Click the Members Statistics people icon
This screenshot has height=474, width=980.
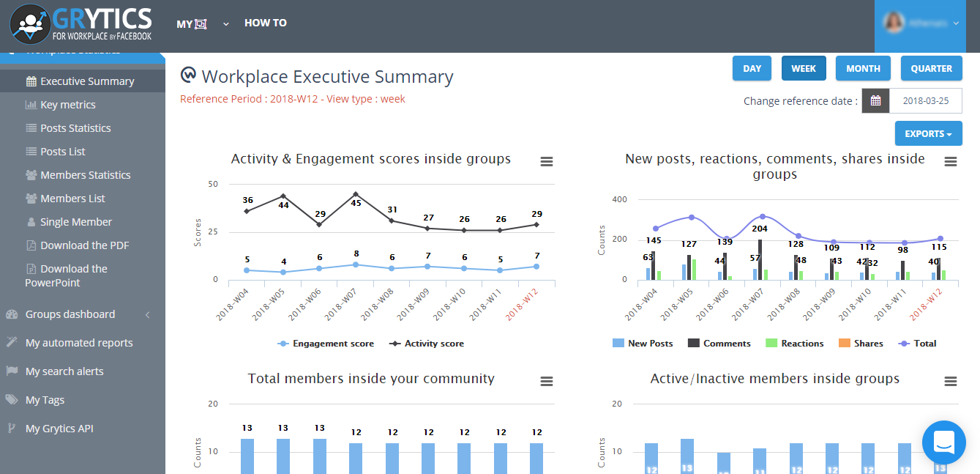pyautogui.click(x=31, y=175)
